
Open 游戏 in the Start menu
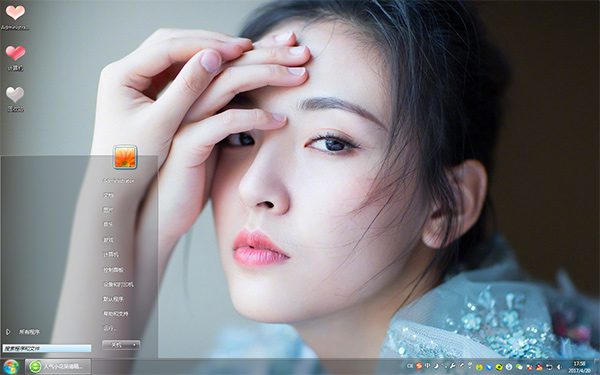[x=108, y=240]
